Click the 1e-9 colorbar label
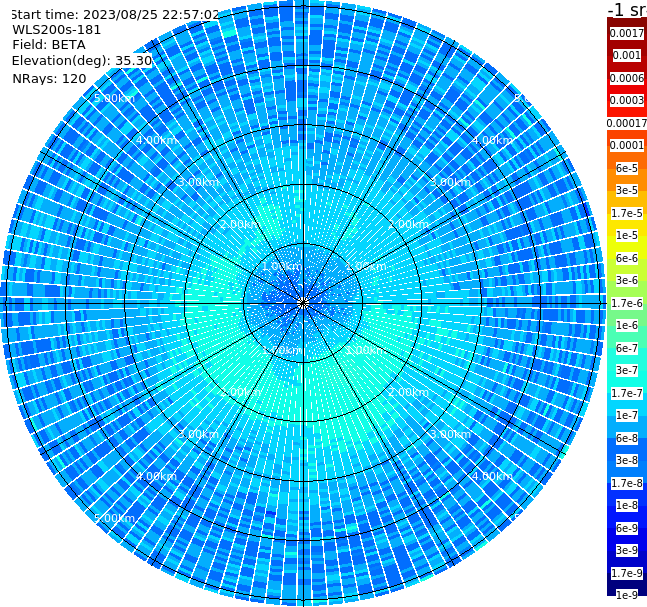647x607 pixels. (x=627, y=595)
